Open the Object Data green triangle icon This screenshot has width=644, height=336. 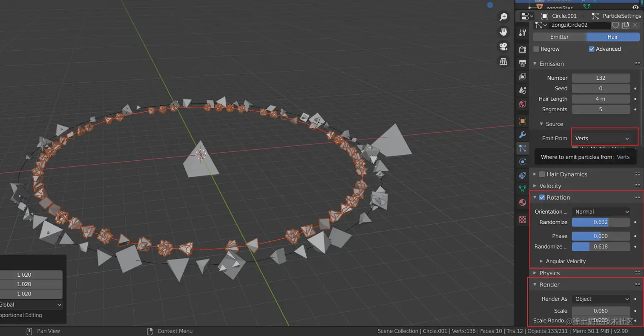tap(523, 189)
